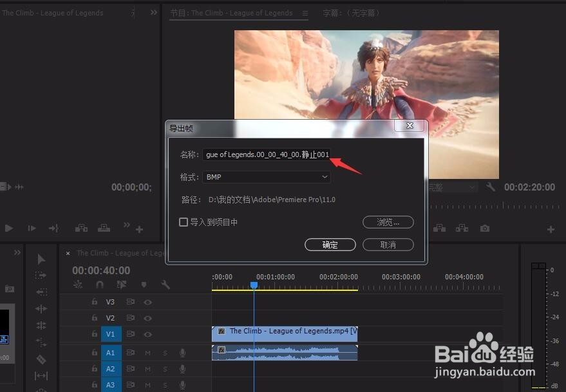Toggle sync lock on track A1
Screen dimensions: 566x392
(x=130, y=352)
